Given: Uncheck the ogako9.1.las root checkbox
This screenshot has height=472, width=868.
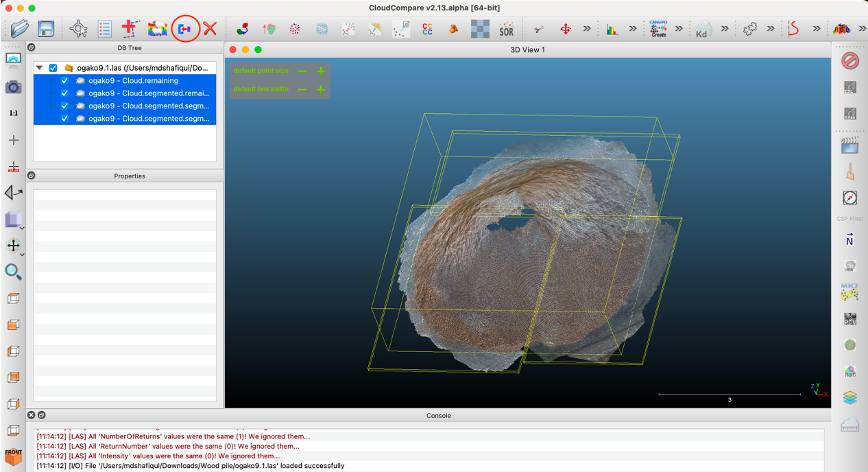Looking at the screenshot, I should [x=53, y=68].
